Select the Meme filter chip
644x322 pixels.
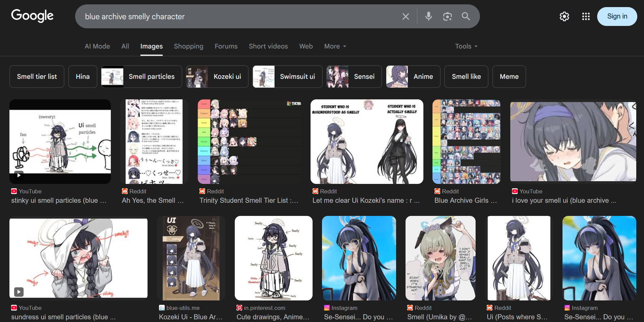coord(509,76)
